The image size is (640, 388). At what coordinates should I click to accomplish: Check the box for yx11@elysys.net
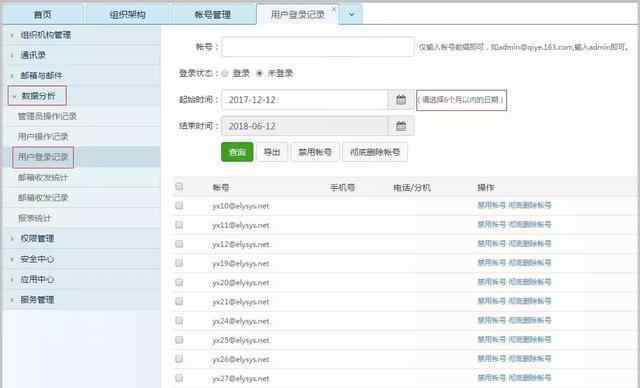coord(179,225)
